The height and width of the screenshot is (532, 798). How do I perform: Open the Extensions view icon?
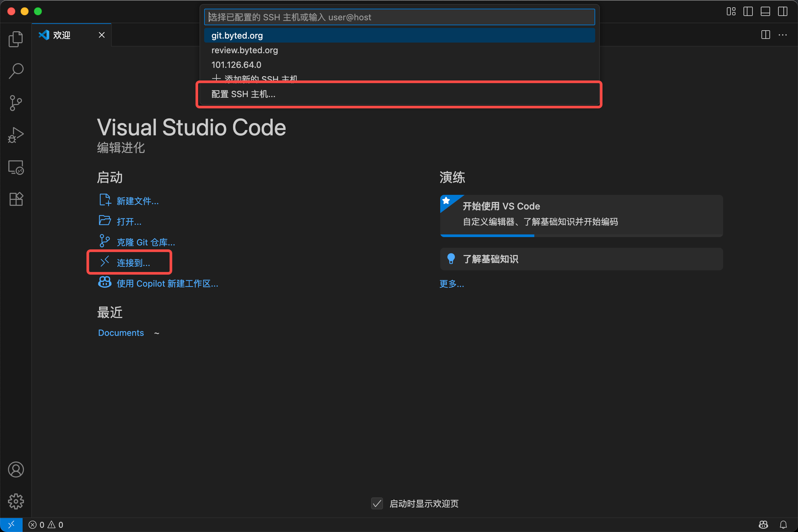click(x=16, y=199)
